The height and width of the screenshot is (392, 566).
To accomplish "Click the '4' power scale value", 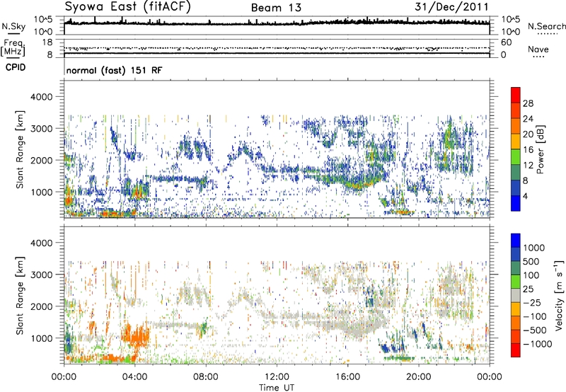I will 525,196.
